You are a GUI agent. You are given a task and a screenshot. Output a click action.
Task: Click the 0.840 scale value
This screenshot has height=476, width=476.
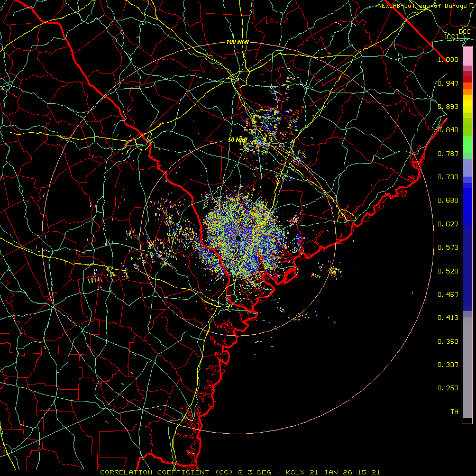(448, 130)
